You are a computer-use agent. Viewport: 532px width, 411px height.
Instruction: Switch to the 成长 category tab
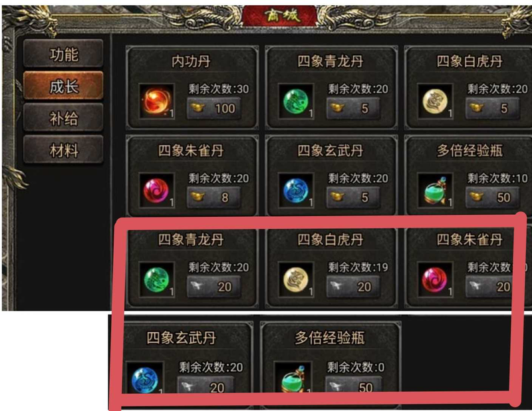(63, 86)
